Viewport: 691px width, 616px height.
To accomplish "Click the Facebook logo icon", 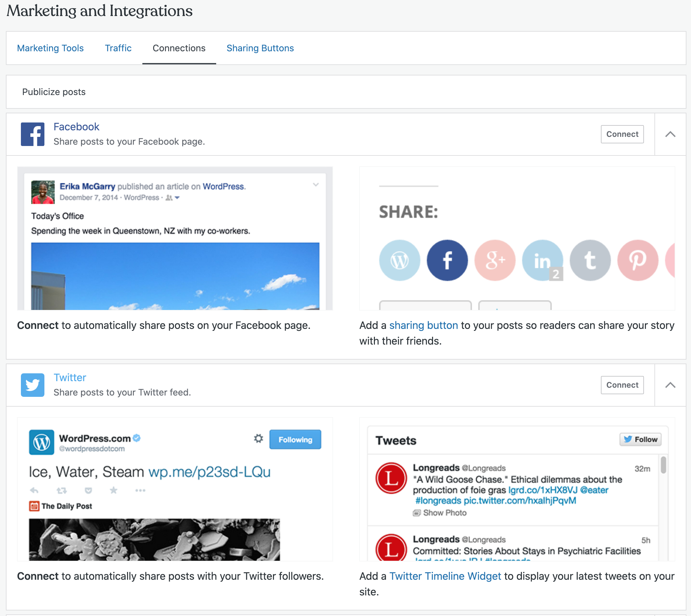I will (32, 134).
